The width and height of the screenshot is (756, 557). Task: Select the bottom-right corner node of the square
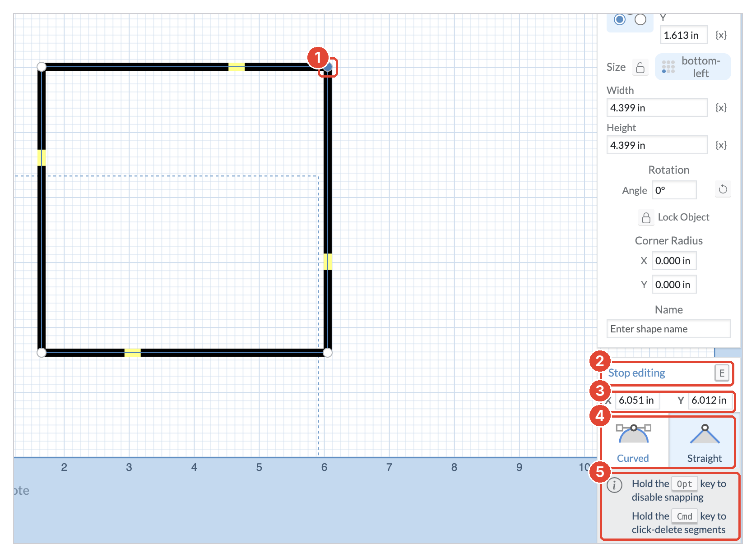point(328,353)
